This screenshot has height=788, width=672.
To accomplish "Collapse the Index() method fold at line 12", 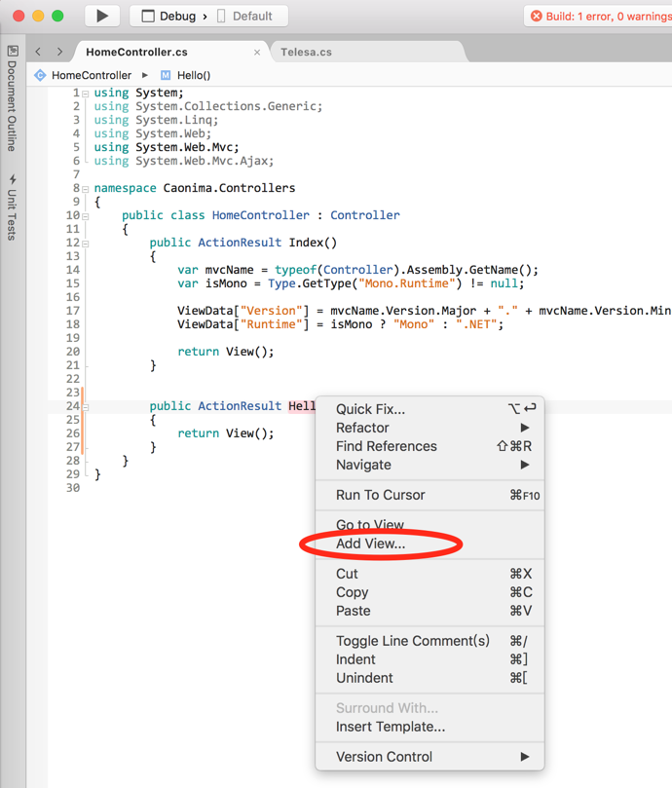I will [86, 244].
